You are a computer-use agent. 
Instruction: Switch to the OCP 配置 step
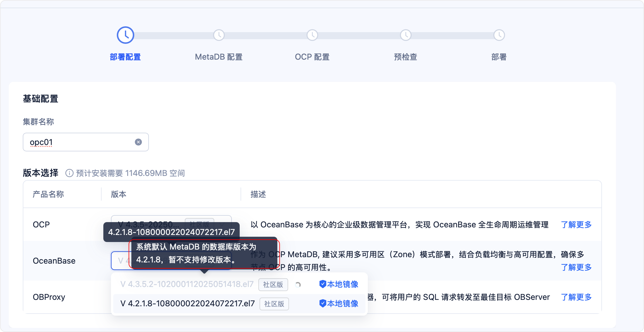tap(312, 57)
